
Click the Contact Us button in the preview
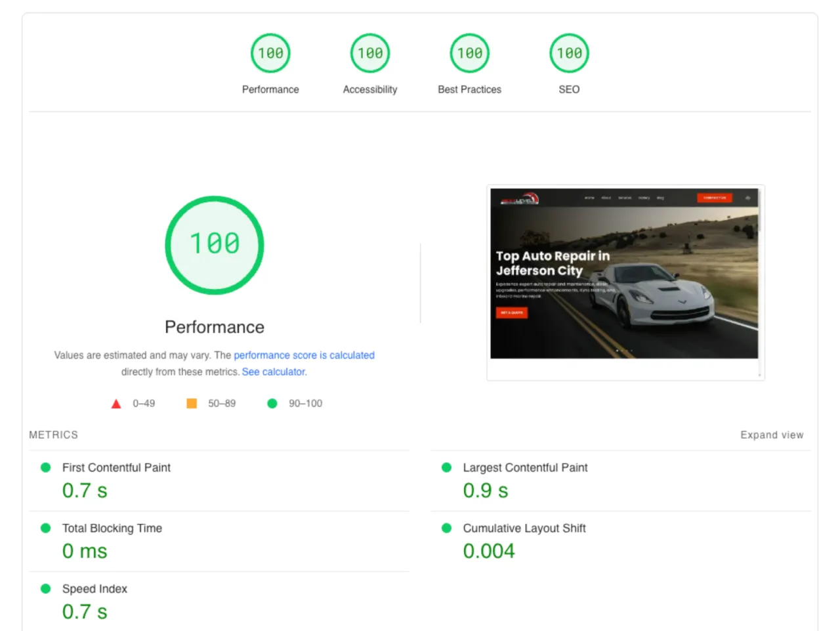click(x=715, y=198)
